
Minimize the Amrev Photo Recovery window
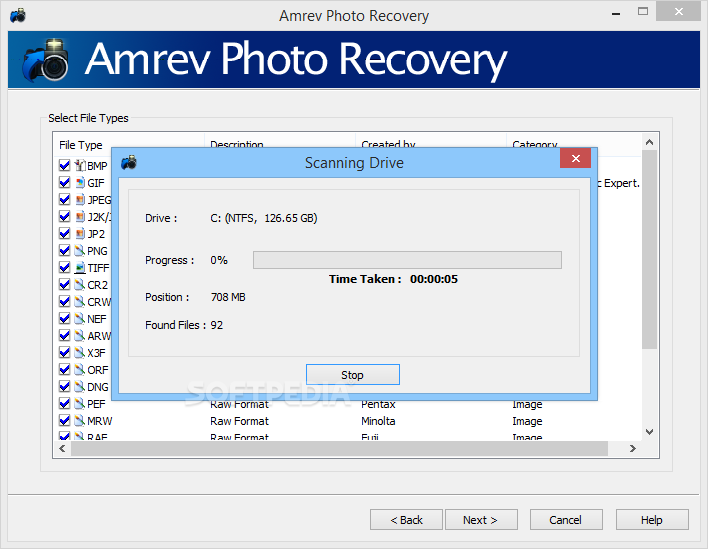pos(616,12)
